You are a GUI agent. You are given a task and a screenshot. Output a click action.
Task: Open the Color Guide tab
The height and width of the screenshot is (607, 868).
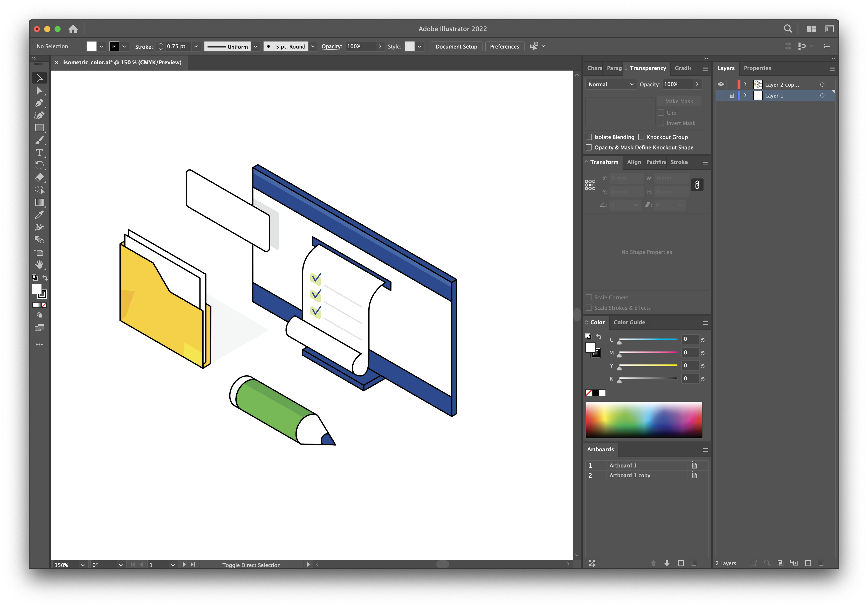point(629,322)
